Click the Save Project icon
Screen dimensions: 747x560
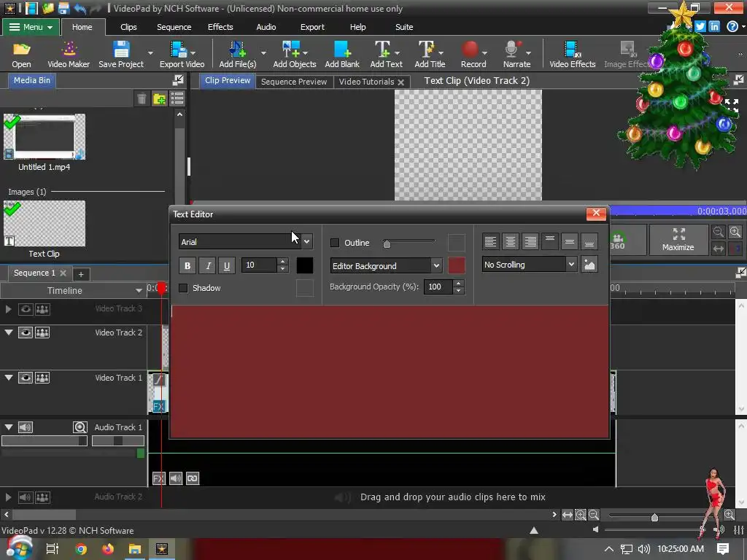point(121,54)
